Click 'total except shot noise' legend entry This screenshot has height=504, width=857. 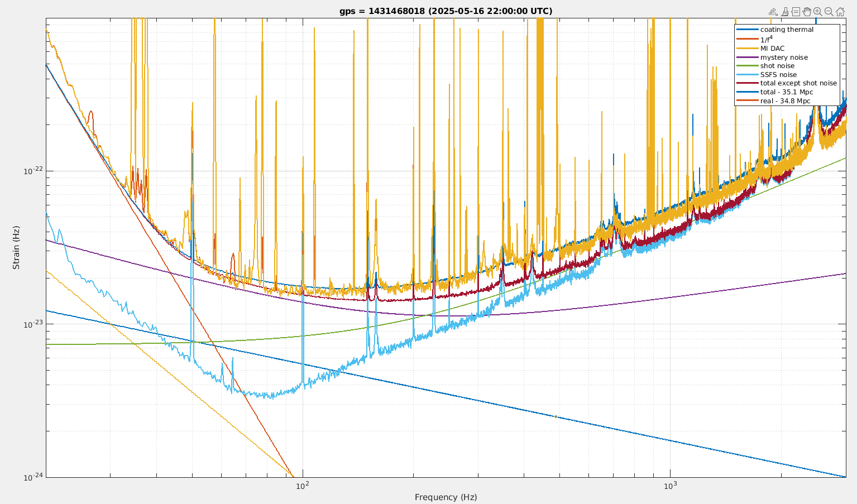[798, 83]
